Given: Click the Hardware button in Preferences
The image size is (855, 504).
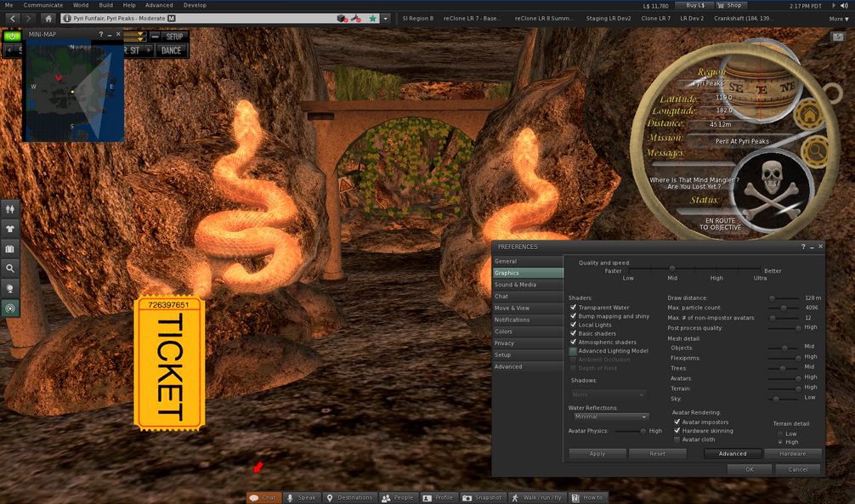Looking at the screenshot, I should (792, 454).
